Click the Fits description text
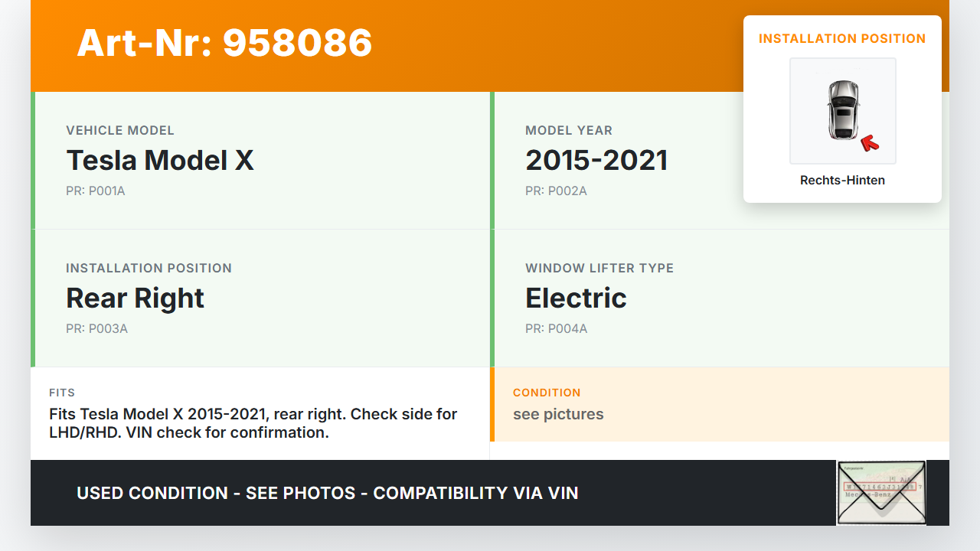 (x=253, y=423)
